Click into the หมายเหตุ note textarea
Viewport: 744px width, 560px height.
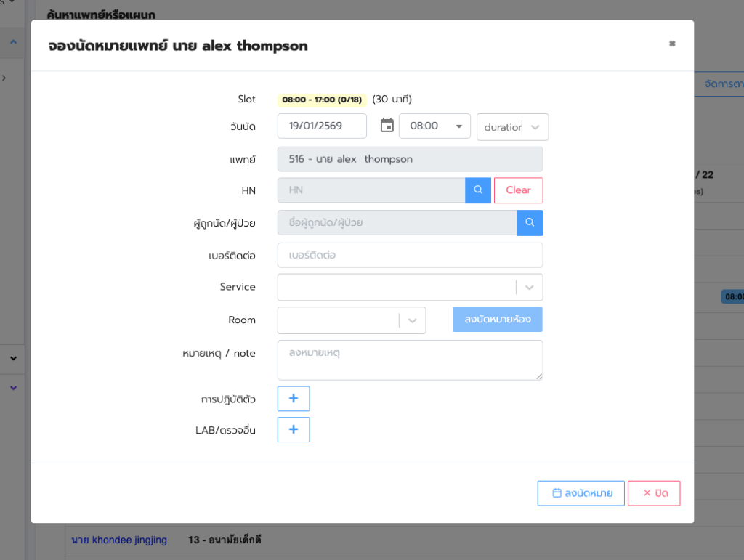[x=410, y=360]
